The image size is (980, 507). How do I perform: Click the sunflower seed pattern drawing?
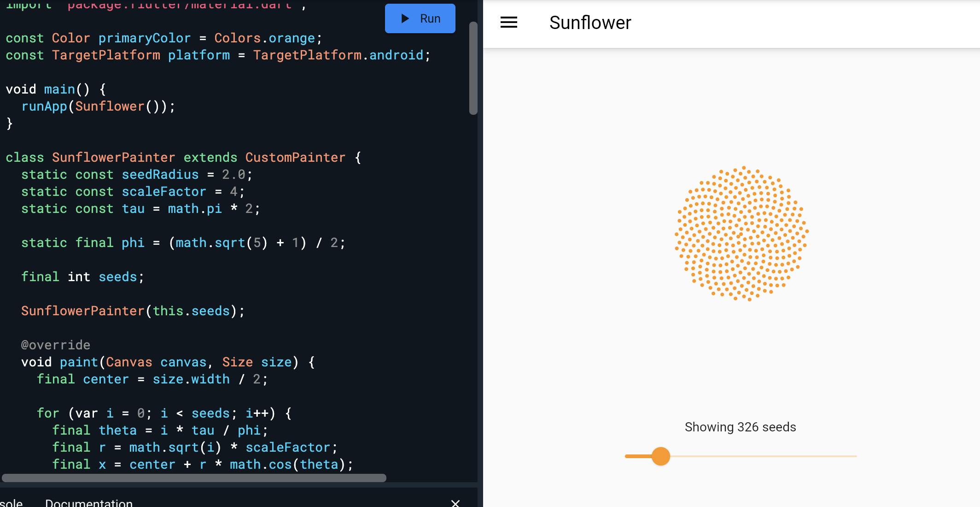coord(741,234)
